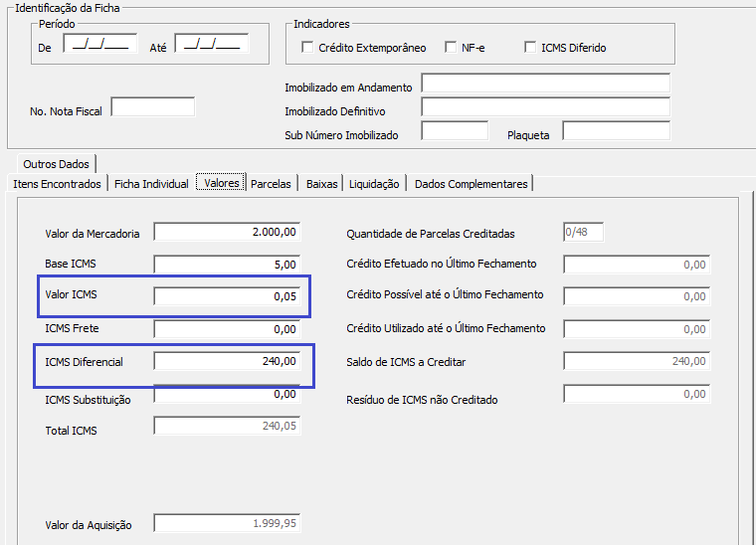The height and width of the screenshot is (545, 756).
Task: Select the Imobilizado Definitivo input
Action: (x=545, y=107)
